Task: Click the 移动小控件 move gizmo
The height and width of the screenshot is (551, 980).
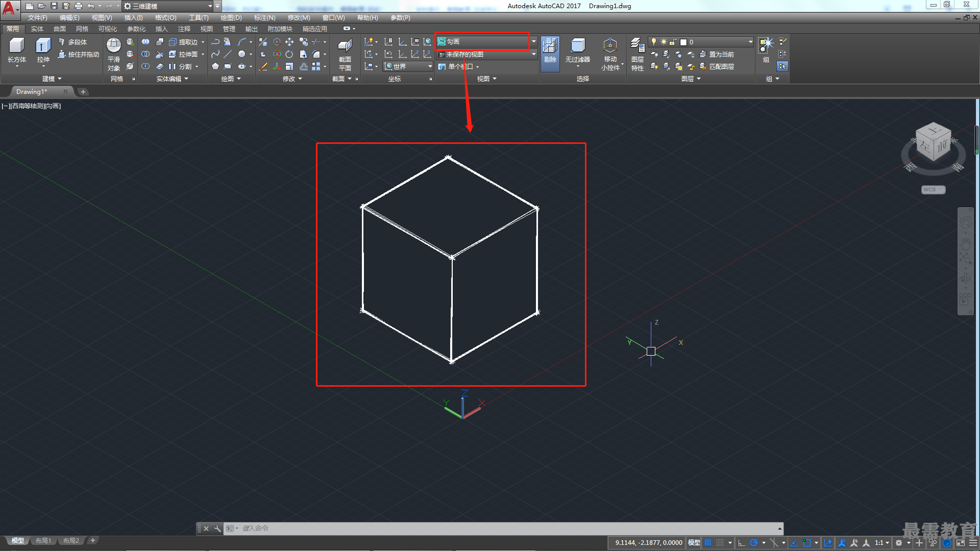Action: 610,54
